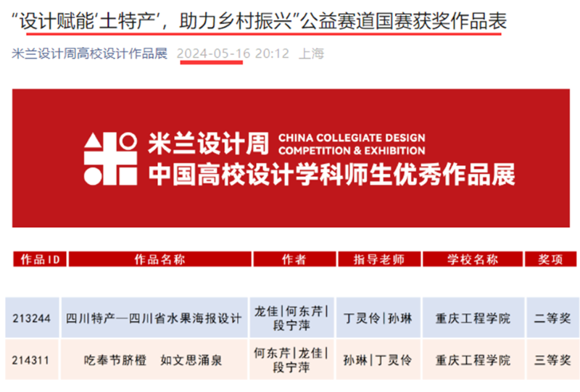Screen dimensions: 580x392
Task: Select the 吃奉节脐橙 如文思涌泉 cell
Action: tap(154, 359)
